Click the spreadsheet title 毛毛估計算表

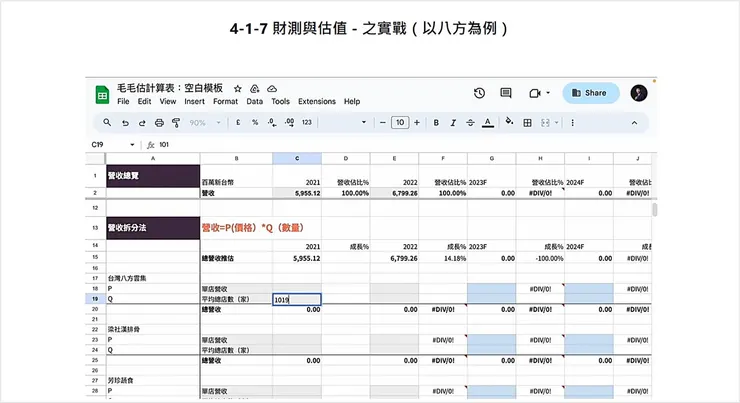170,88
